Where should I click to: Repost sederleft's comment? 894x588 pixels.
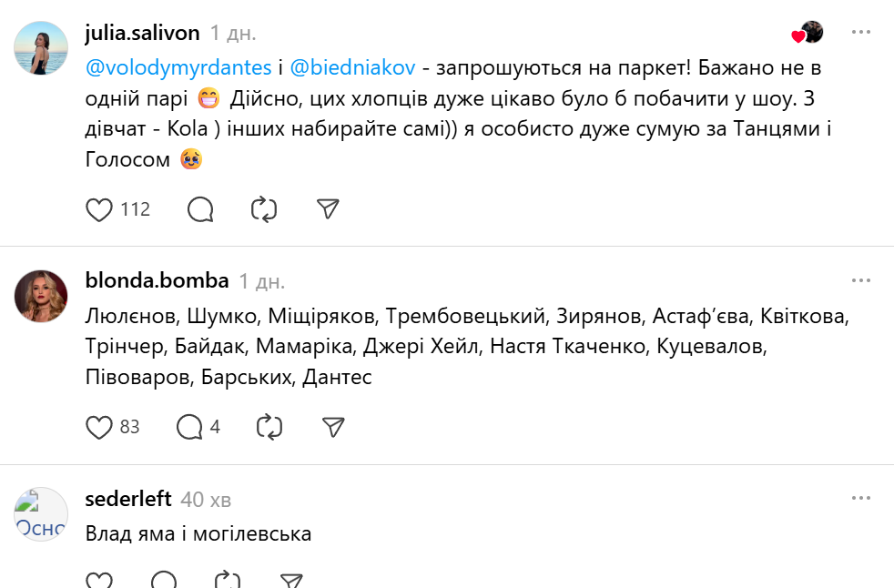(x=227, y=581)
